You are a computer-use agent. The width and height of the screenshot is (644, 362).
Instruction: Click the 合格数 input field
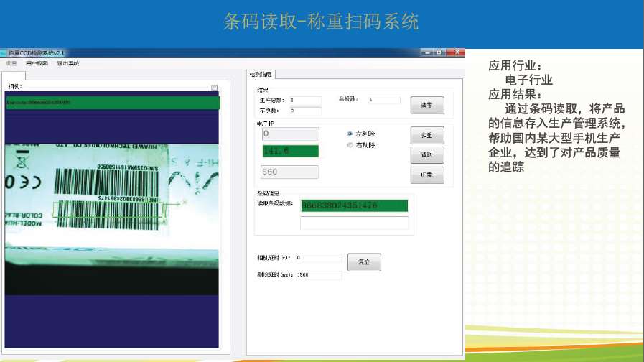tap(384, 99)
